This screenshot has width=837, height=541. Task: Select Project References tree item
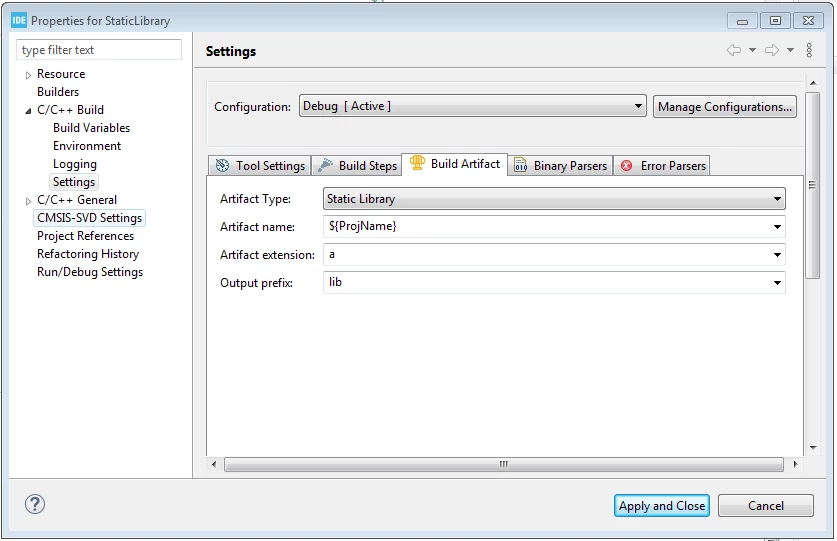click(x=85, y=236)
